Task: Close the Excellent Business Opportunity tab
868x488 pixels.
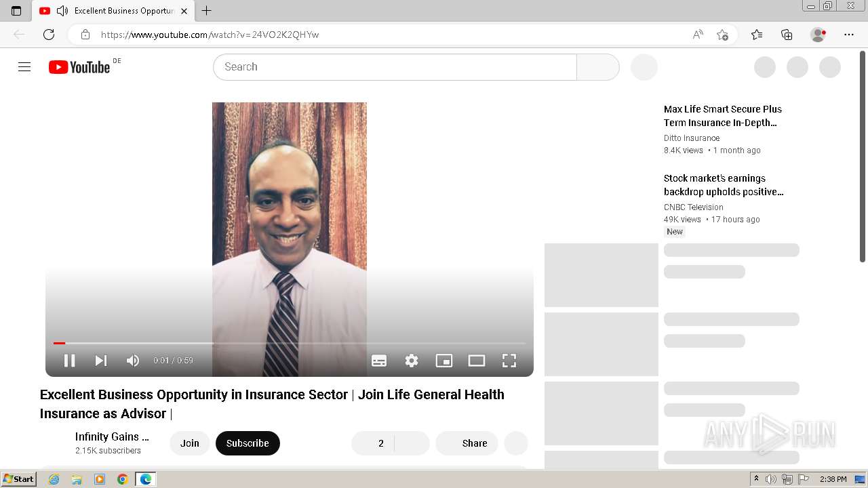Action: tap(184, 11)
